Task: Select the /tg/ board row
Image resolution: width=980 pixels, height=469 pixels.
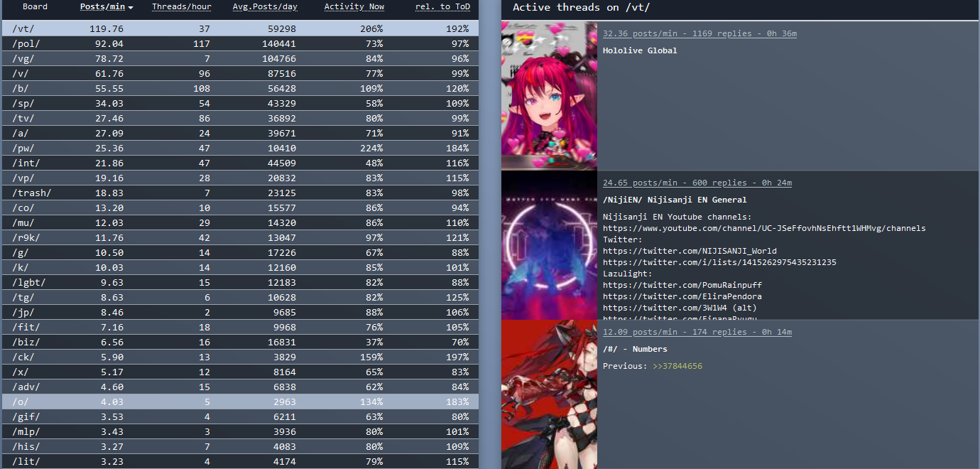Action: [239, 297]
